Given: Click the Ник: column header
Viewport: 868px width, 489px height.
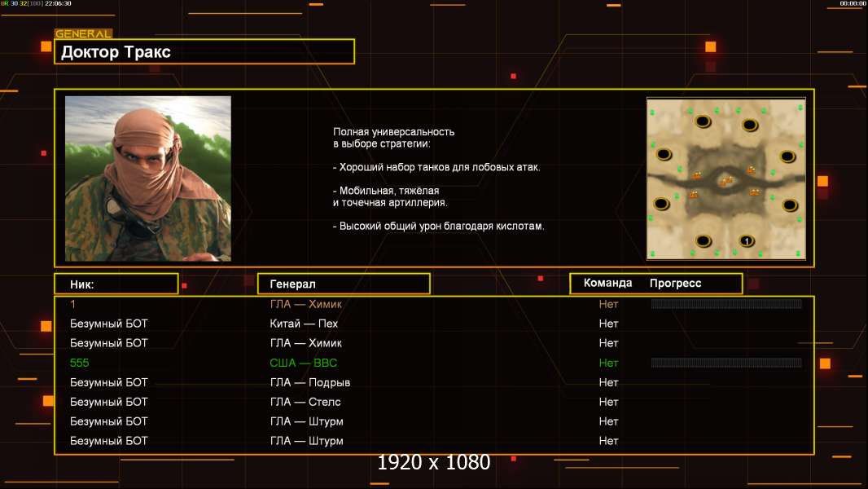Looking at the screenshot, I should pyautogui.click(x=116, y=284).
